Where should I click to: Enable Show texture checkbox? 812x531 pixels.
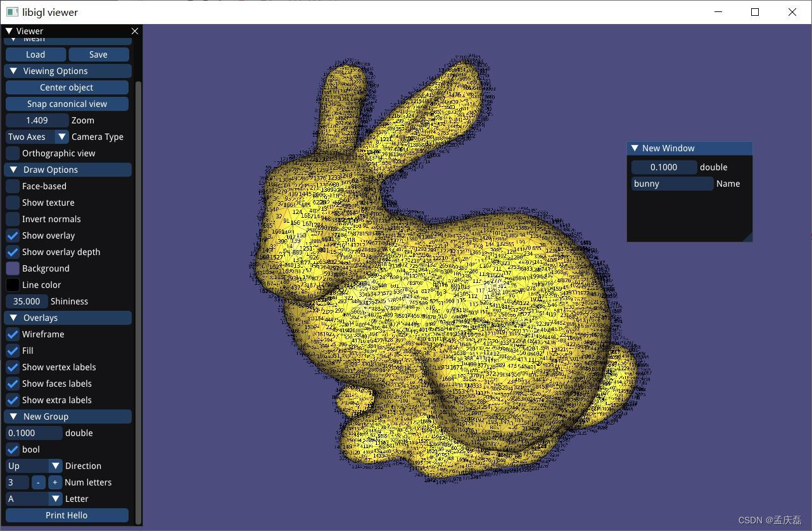[x=13, y=203]
